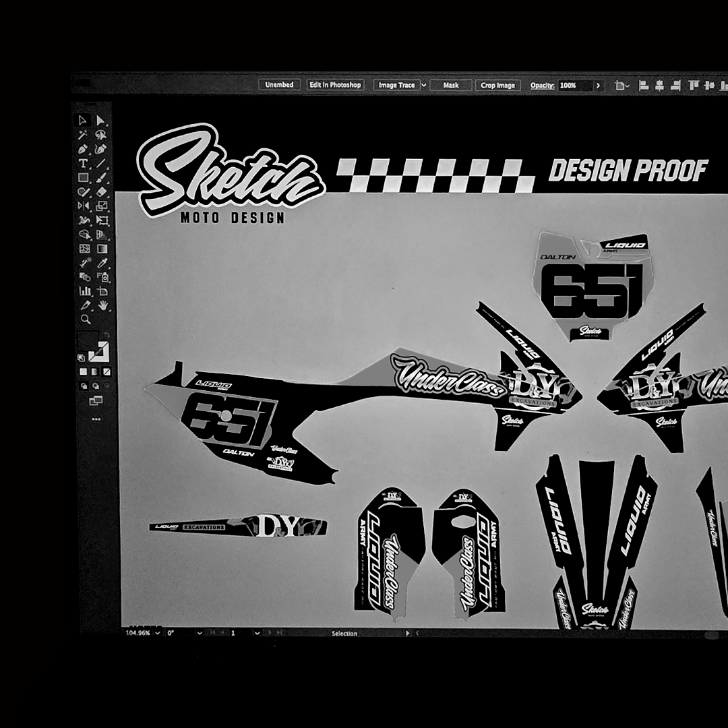The image size is (728, 728).
Task: Select the Magic Wand tool
Action: tap(83, 135)
